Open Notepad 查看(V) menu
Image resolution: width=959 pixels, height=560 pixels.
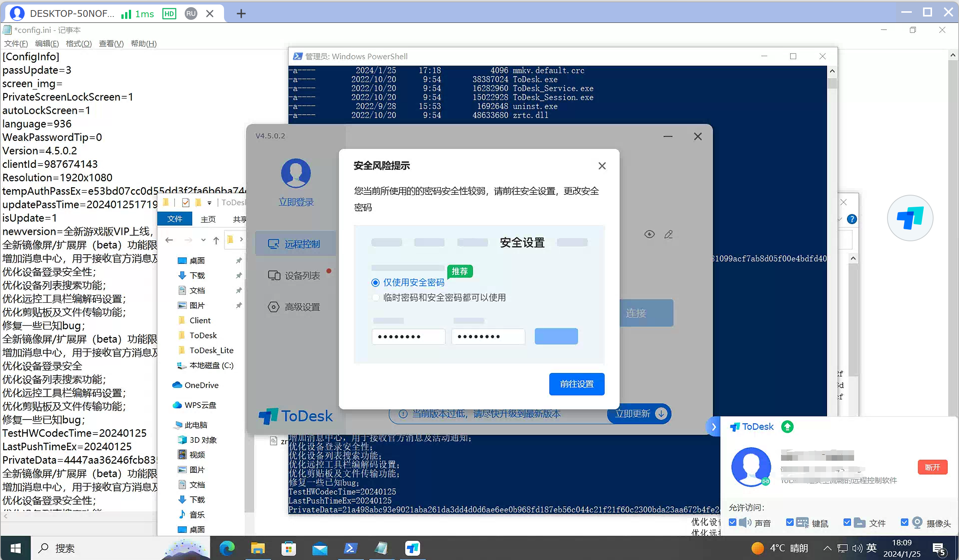[x=111, y=43]
